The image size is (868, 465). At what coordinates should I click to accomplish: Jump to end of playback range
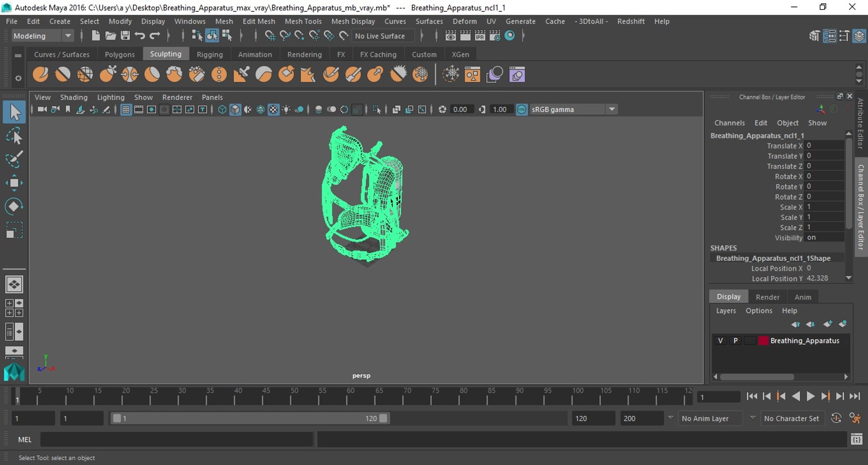(854, 397)
